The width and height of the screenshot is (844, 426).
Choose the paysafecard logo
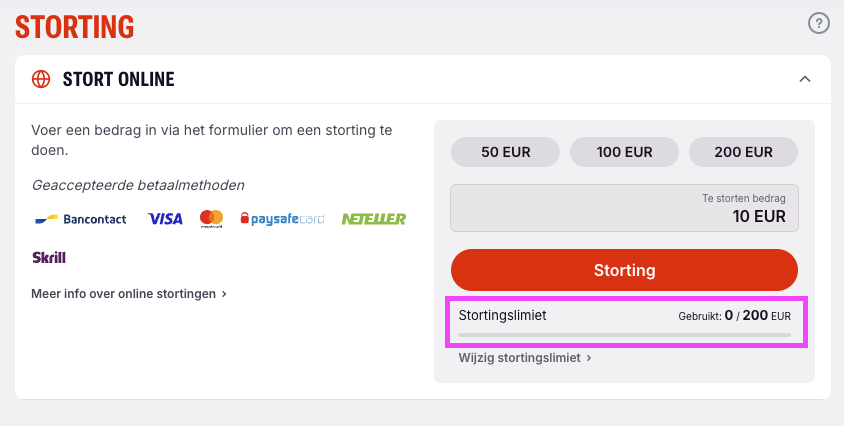pyautogui.click(x=283, y=219)
